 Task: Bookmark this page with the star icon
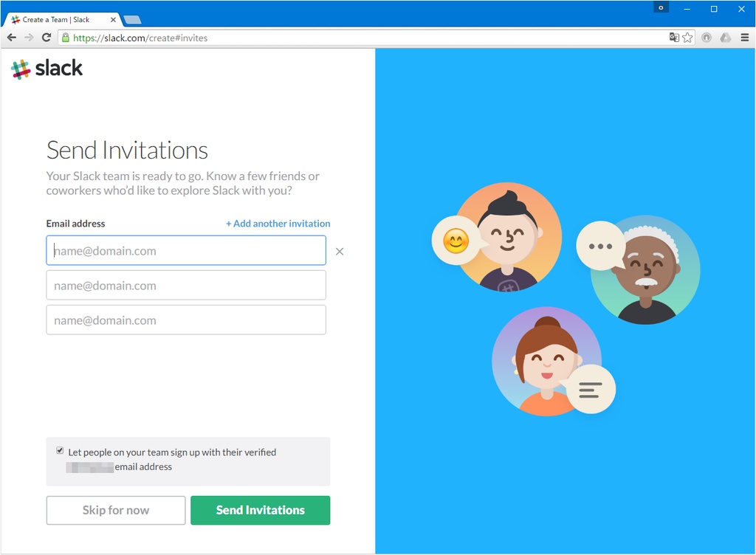(687, 38)
